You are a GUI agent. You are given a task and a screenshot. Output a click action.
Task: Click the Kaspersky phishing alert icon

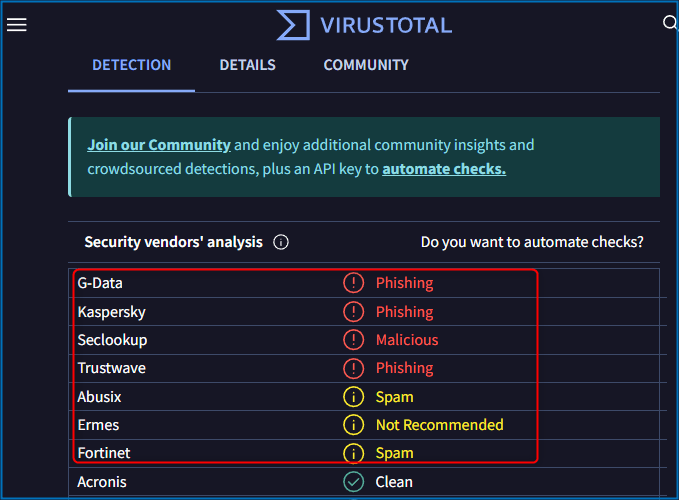pos(353,312)
